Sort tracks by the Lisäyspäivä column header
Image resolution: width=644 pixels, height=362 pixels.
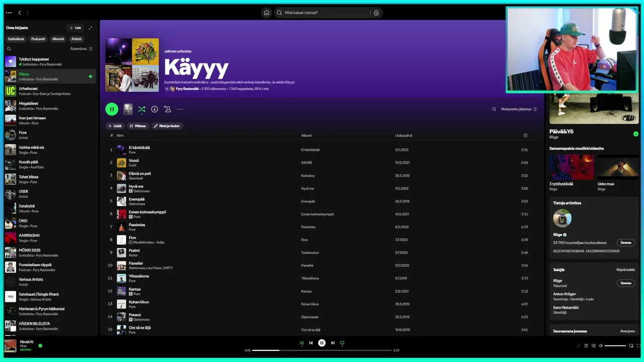point(404,135)
